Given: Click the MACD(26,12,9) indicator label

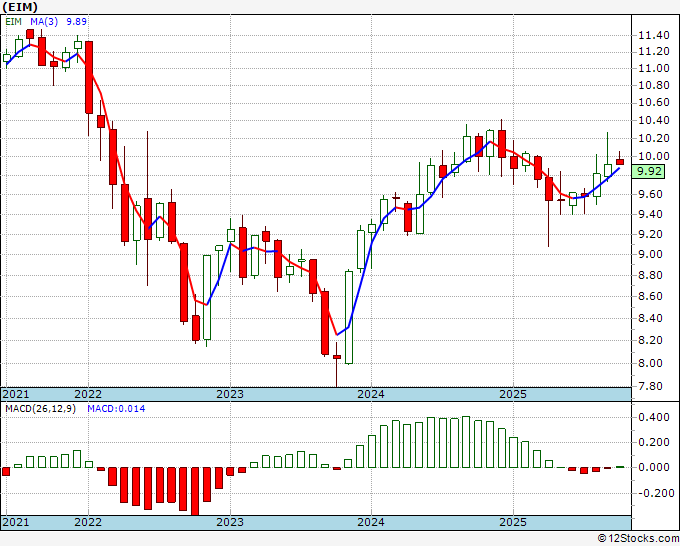Looking at the screenshot, I should click(x=40, y=409).
